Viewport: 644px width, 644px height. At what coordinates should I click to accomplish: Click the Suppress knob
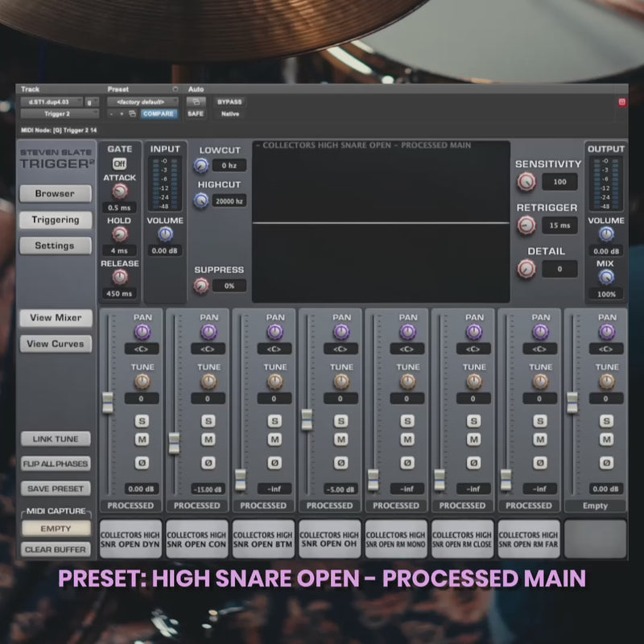201,286
